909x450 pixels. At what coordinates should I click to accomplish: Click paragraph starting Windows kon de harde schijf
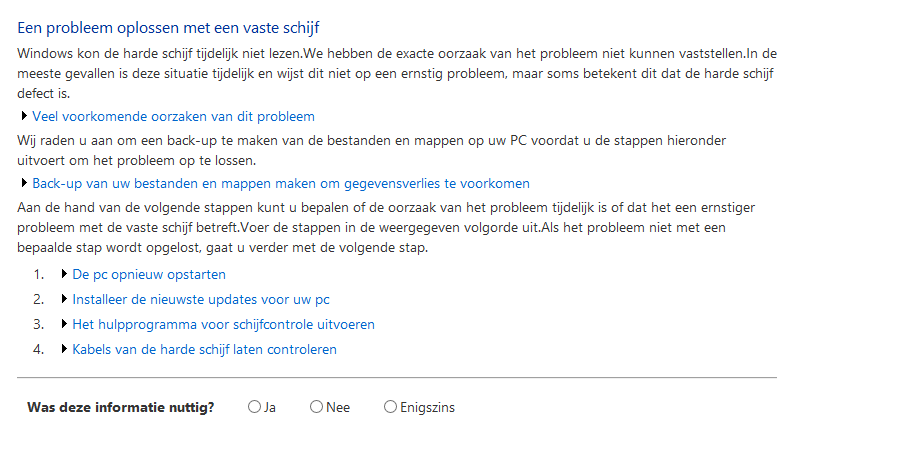(x=397, y=74)
